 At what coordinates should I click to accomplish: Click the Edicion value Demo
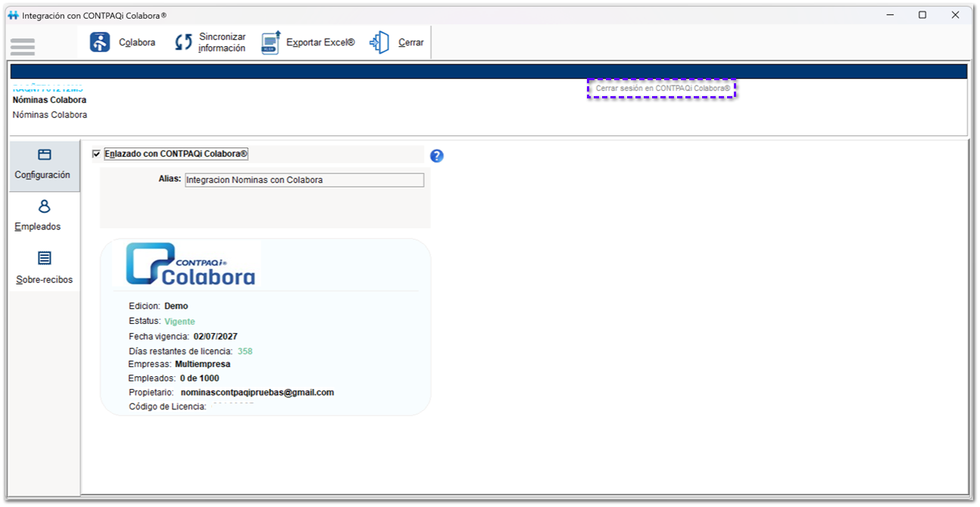click(x=176, y=306)
